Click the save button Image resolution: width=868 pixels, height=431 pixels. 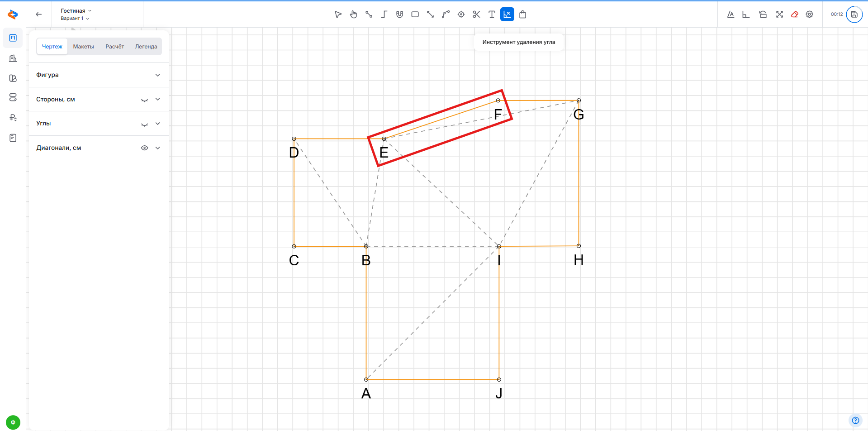coord(854,14)
